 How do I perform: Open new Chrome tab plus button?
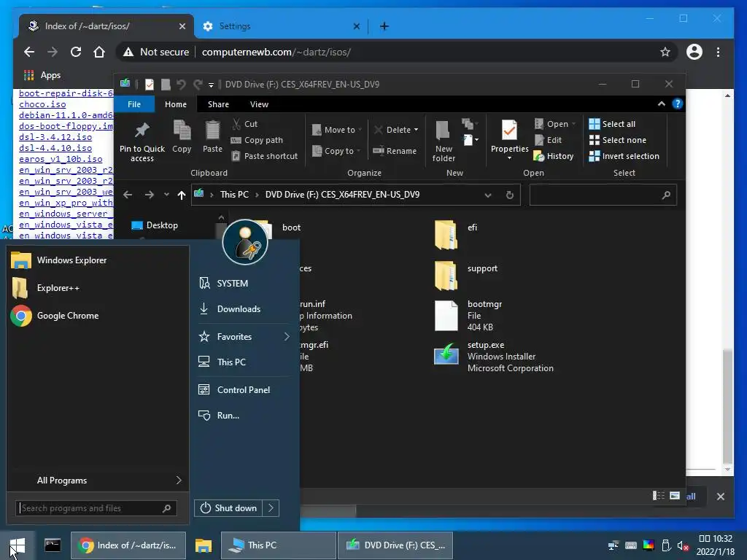point(384,26)
